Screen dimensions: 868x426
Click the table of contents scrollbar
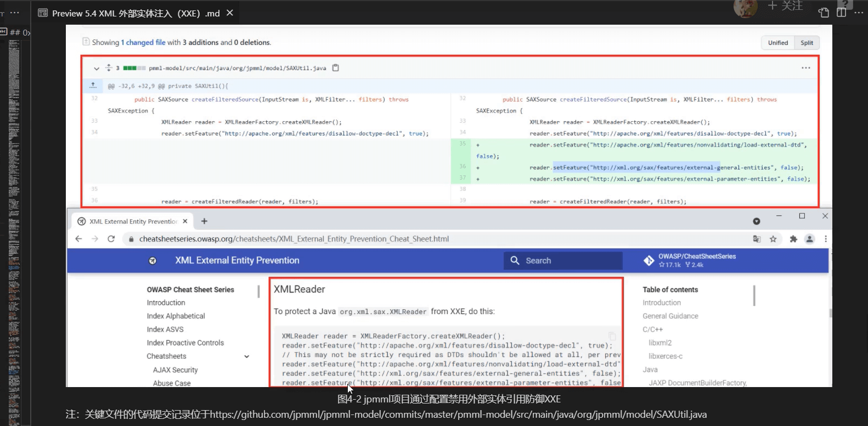[754, 295]
